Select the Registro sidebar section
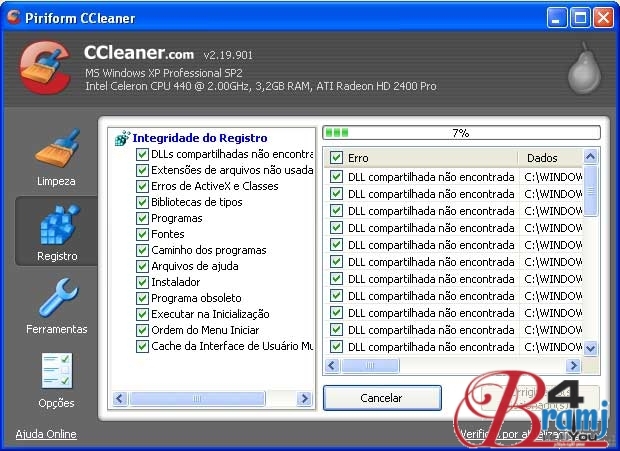Viewport: 620px width, 451px height. click(57, 231)
